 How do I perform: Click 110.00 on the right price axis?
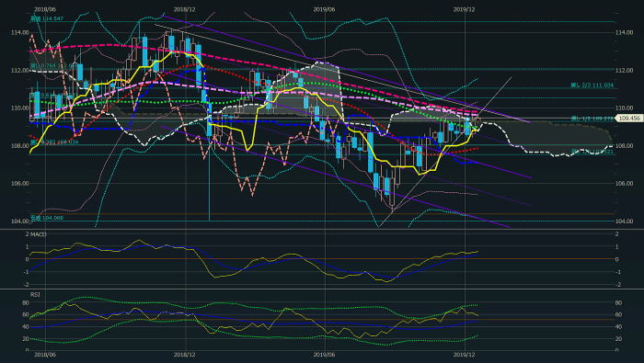pos(624,108)
